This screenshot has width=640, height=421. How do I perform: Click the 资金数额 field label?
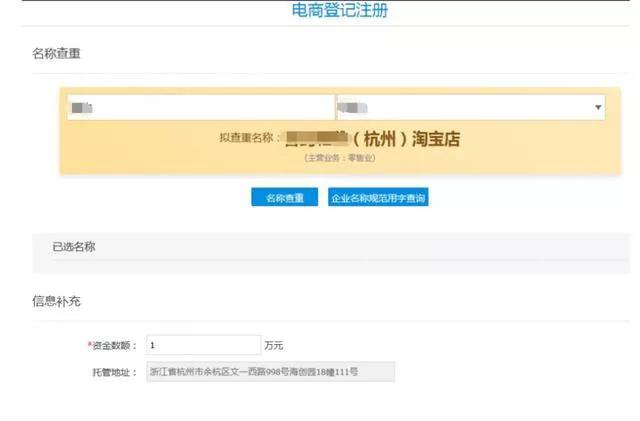pos(114,345)
